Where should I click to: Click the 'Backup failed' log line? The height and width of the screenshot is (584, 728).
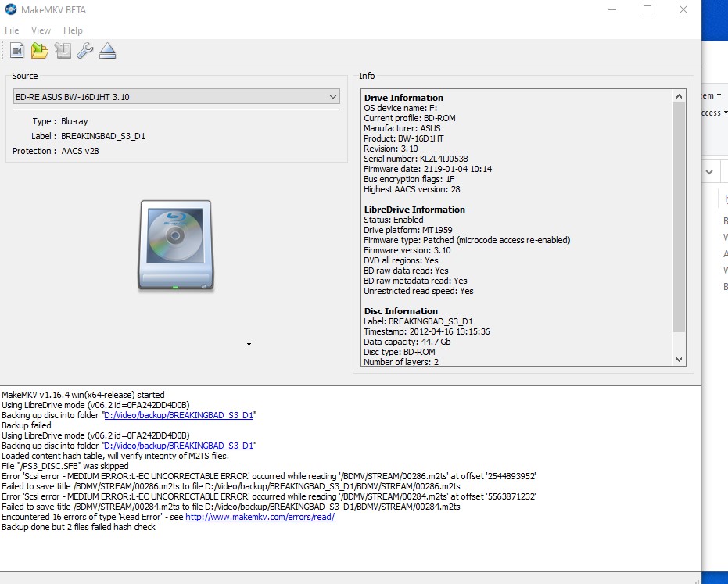click(x=27, y=425)
